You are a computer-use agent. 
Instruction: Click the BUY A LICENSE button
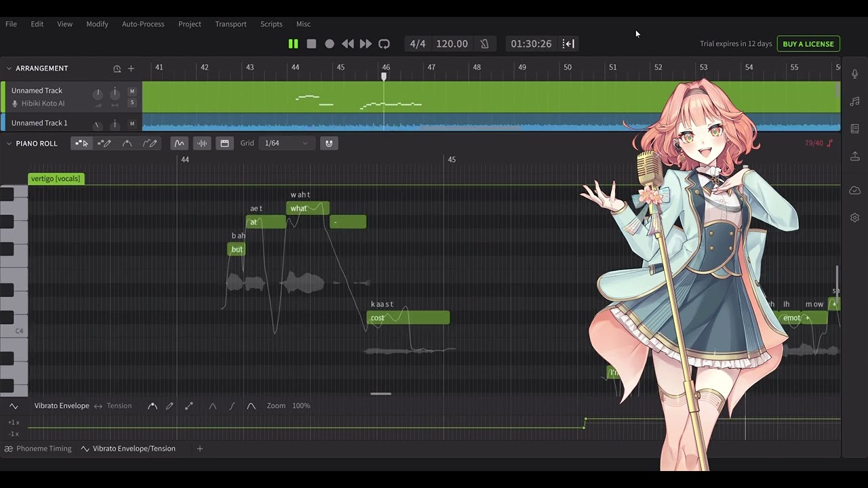click(808, 44)
